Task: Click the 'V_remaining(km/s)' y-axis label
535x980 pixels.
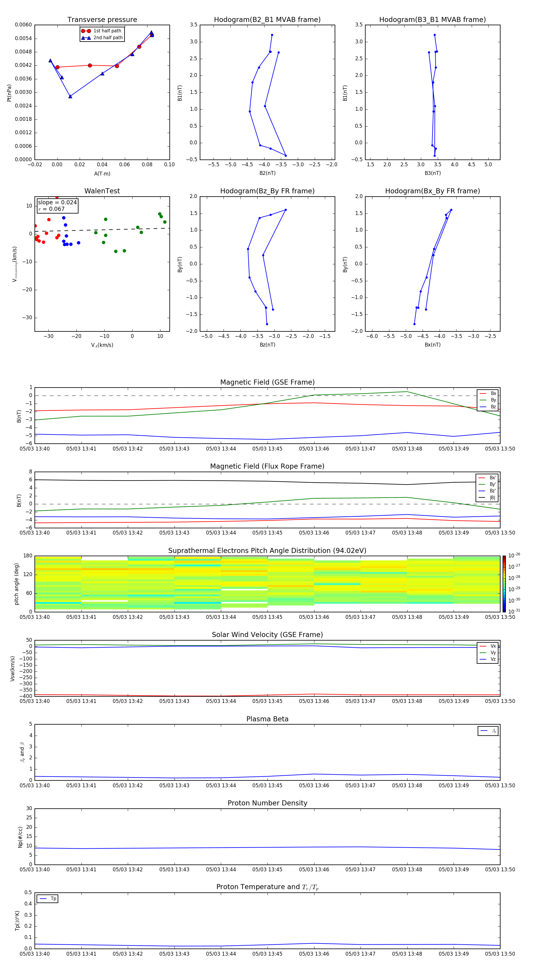Action: tap(15, 264)
